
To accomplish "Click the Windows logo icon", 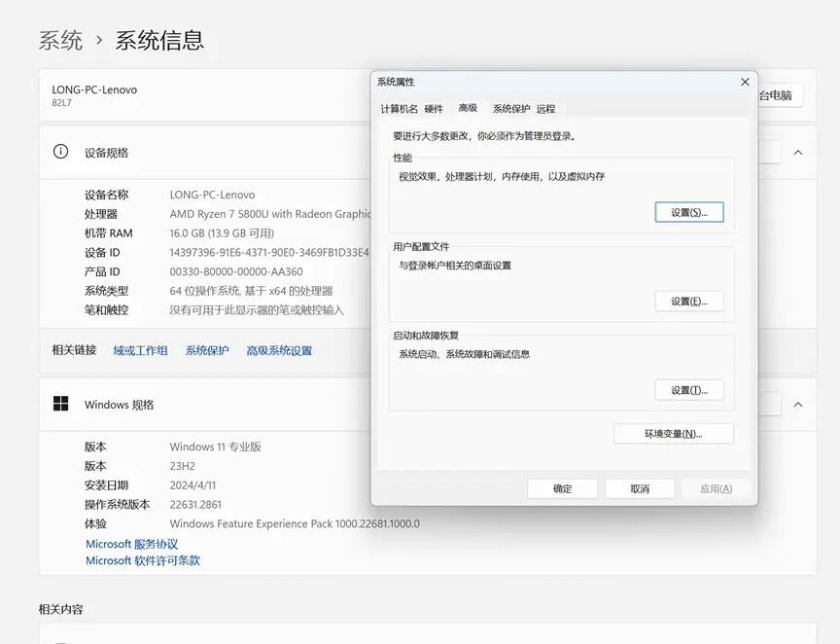I will (x=60, y=404).
